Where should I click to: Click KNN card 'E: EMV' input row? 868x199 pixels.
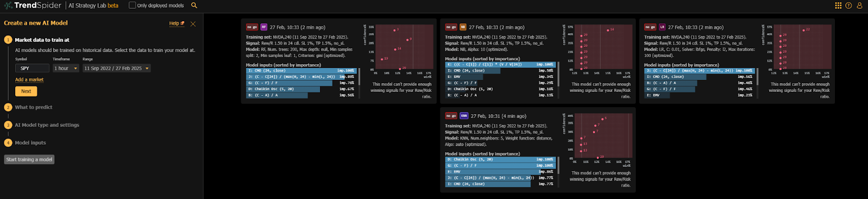[x=500, y=172]
